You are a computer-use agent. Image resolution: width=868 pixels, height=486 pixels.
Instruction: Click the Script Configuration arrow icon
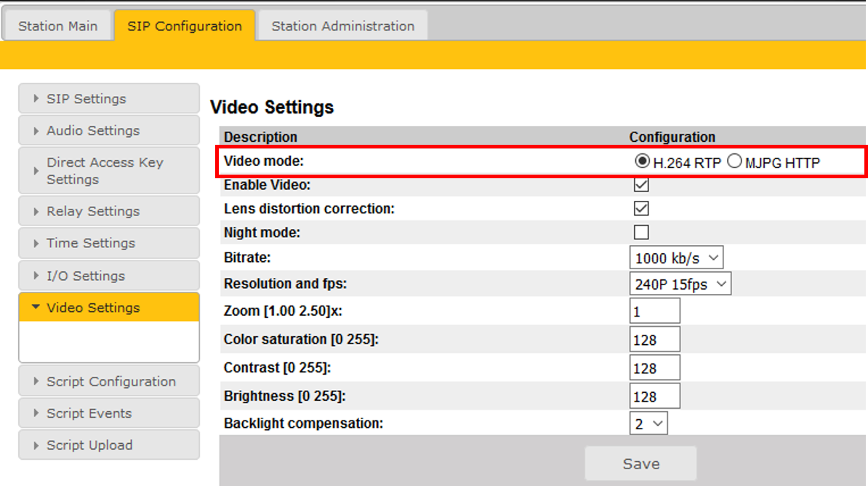(36, 382)
